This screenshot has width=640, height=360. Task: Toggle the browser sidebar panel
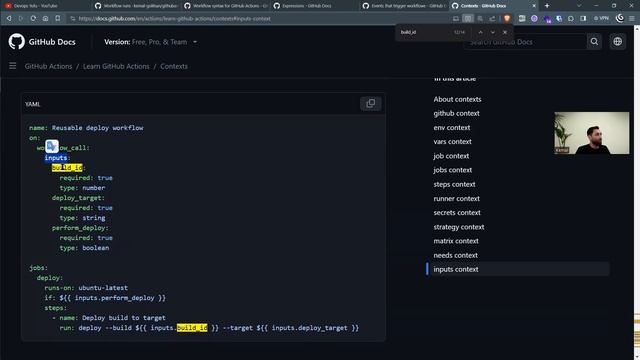[x=583, y=18]
